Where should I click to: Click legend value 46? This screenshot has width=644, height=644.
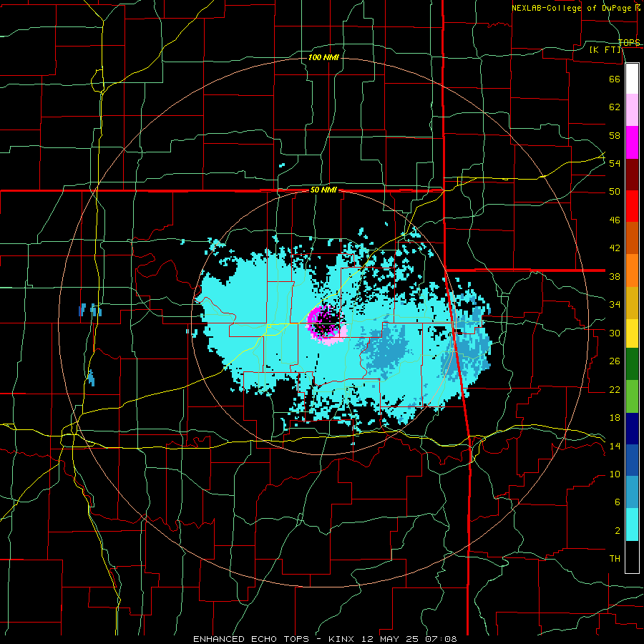615,220
